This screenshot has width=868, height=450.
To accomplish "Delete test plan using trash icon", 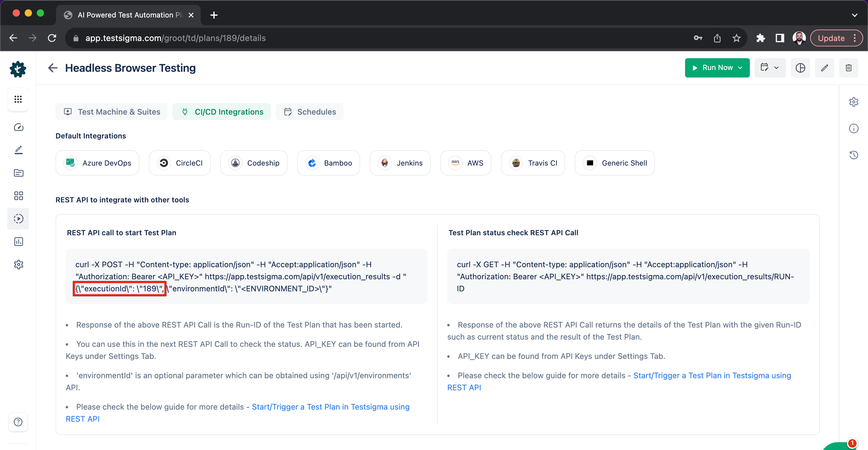I will click(x=848, y=68).
